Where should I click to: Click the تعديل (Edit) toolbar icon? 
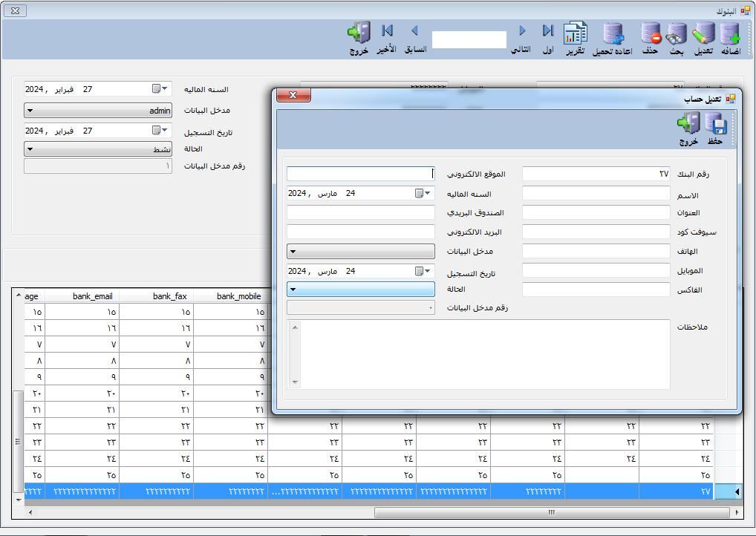pos(703,35)
